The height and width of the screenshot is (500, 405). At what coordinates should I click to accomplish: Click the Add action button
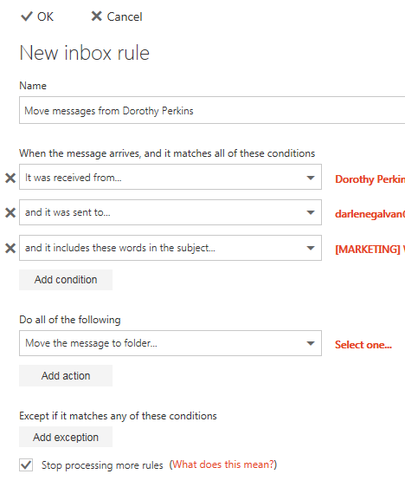tap(66, 376)
